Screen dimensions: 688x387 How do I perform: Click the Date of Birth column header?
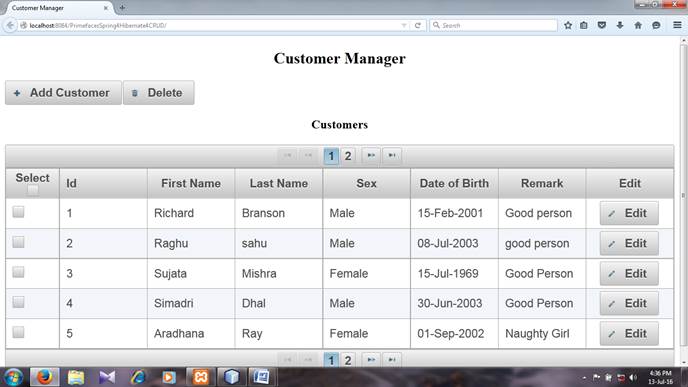[454, 183]
